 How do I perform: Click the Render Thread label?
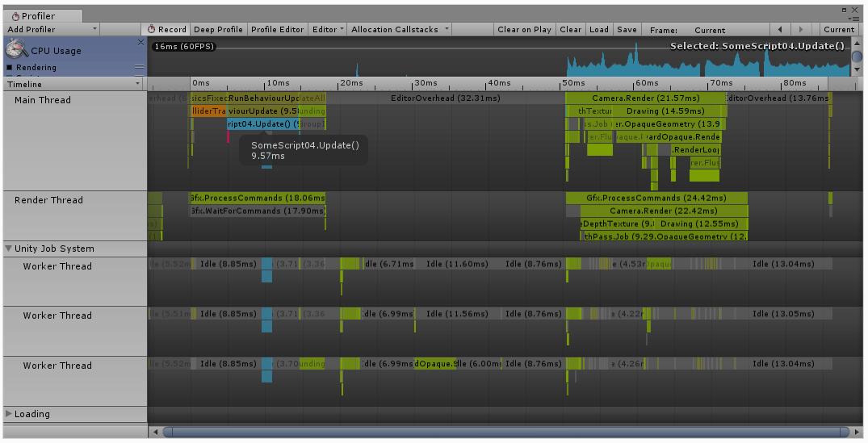48,200
